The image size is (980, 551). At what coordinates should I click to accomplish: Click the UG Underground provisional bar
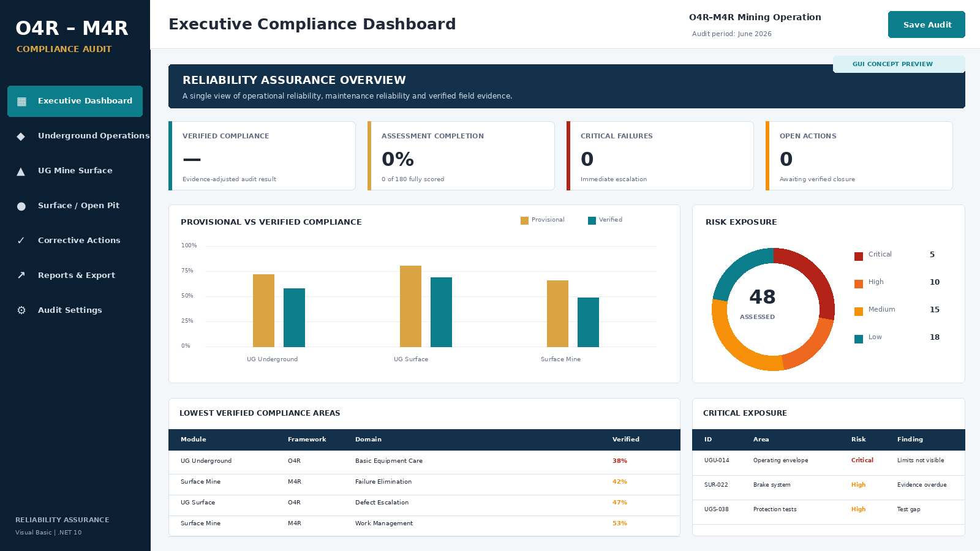263,310
